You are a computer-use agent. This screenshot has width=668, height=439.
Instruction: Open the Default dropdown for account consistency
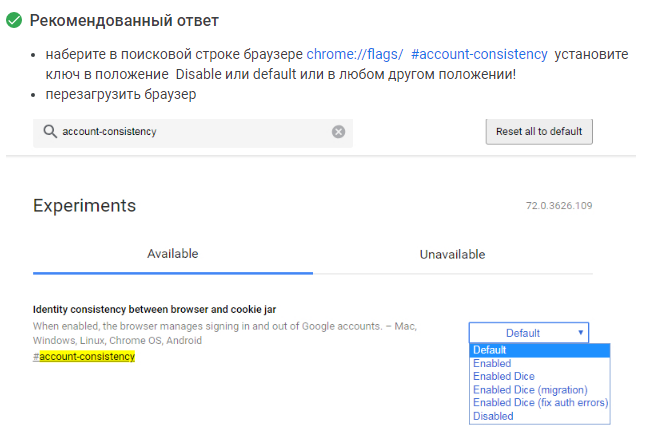(x=529, y=333)
